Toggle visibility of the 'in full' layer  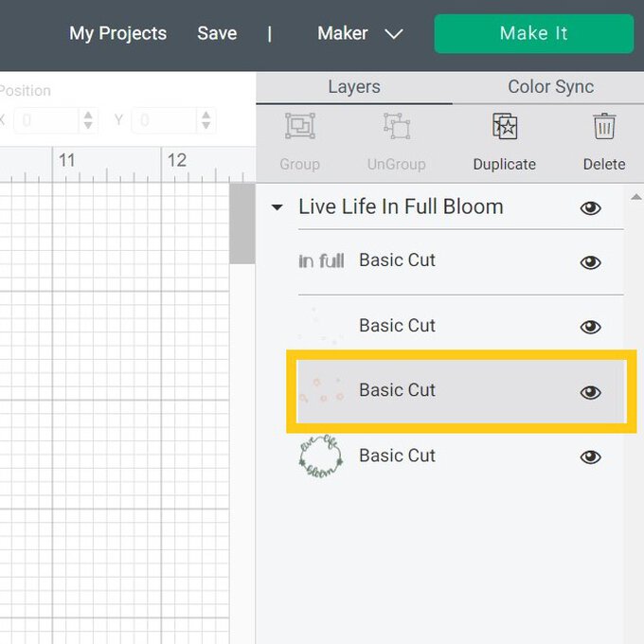(590, 262)
